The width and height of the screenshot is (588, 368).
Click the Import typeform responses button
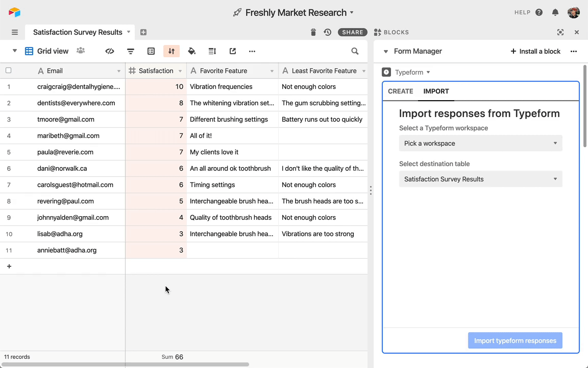click(x=515, y=340)
